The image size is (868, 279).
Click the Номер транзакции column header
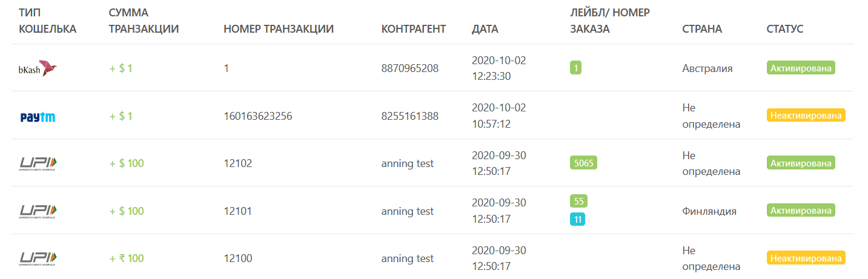pos(279,29)
